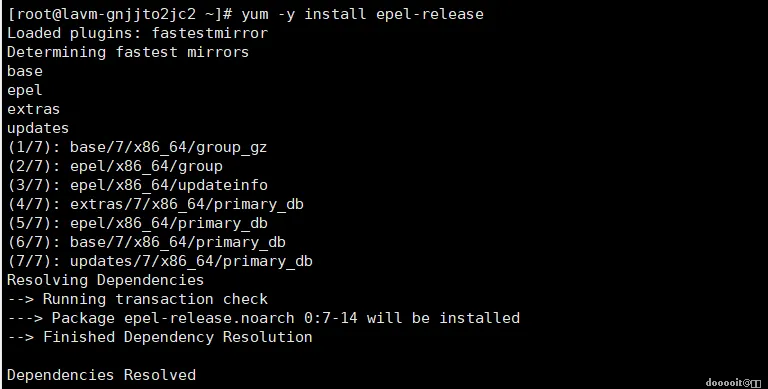Click the 'Running transaction check' line
This screenshot has height=389, width=768.
tap(137, 299)
